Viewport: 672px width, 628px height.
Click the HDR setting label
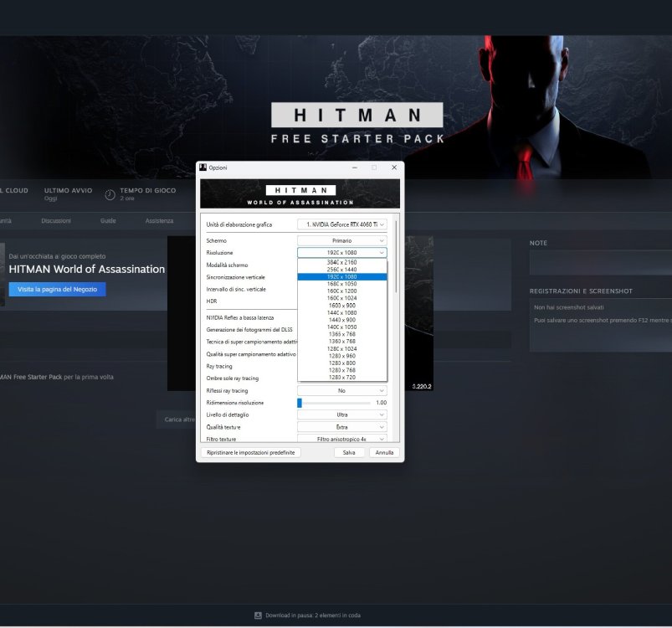pos(212,301)
